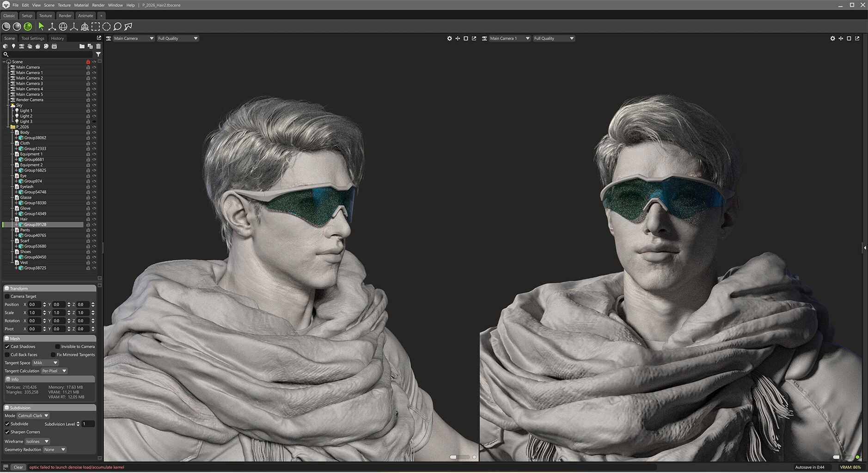Select the green arrow selection tool
Viewport: 868px width, 473px height.
coord(41,27)
